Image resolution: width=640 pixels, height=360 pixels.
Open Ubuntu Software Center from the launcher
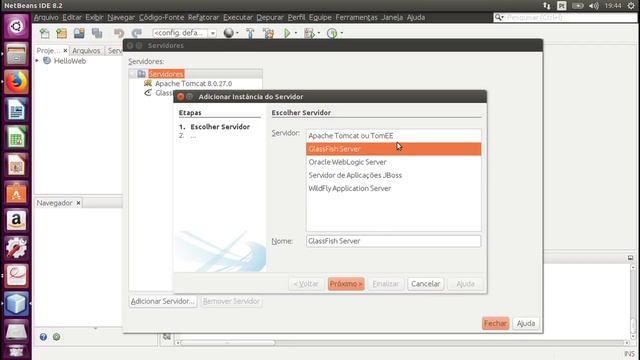[x=16, y=193]
